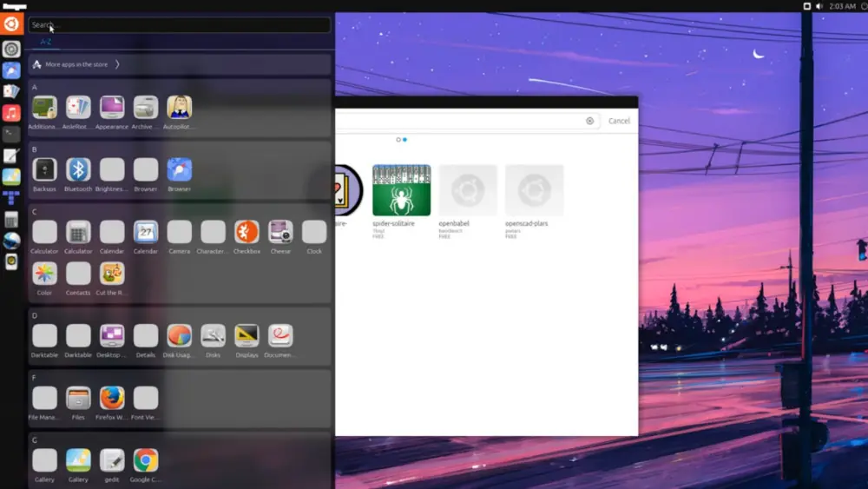Open System Settings from the launcher
This screenshot has width=868, height=489.
click(x=11, y=50)
